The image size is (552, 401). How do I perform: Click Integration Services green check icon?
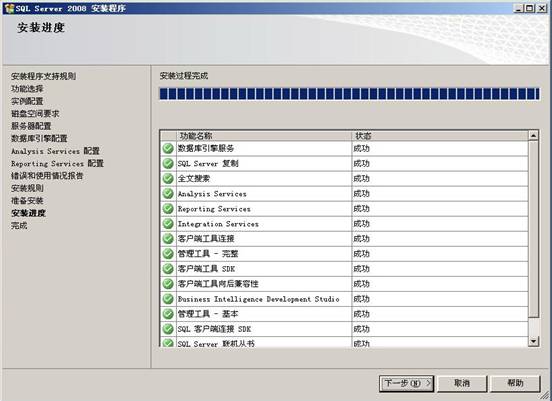[x=168, y=224]
